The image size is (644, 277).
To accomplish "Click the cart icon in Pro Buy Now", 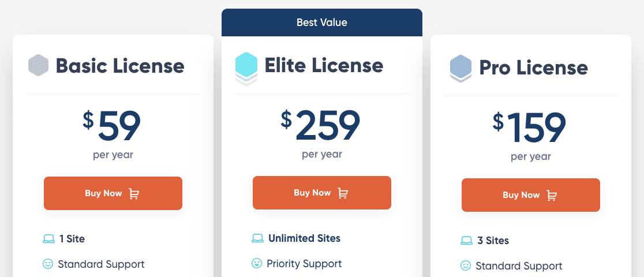I will point(552,195).
